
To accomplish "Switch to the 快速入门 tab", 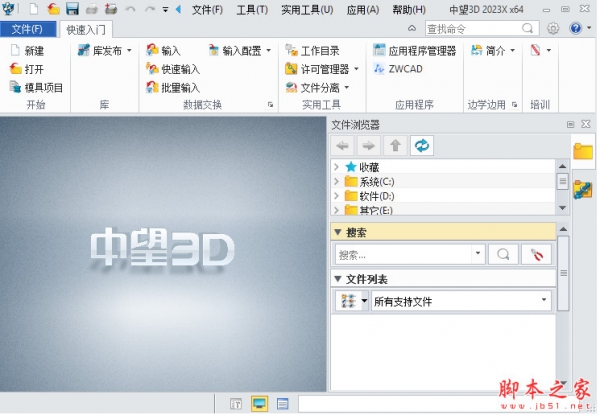I will tap(86, 29).
